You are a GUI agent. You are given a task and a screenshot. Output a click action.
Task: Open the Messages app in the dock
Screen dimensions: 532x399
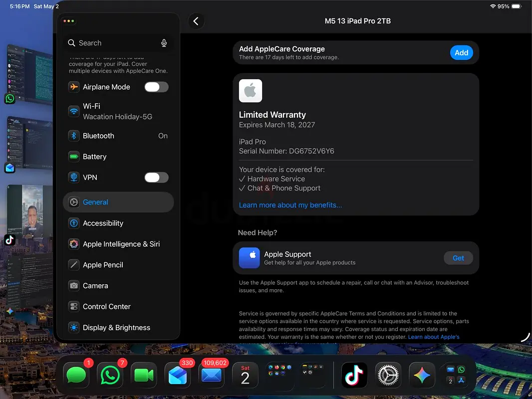pyautogui.click(x=76, y=375)
